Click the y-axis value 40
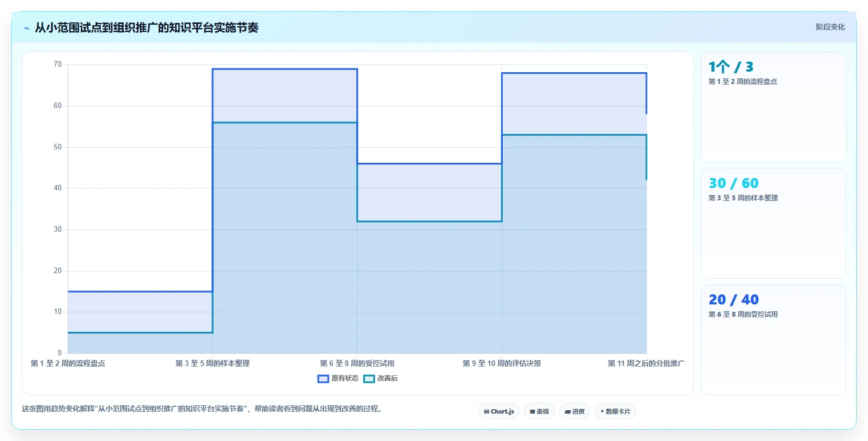Image resolution: width=868 pixels, height=441 pixels. click(x=58, y=188)
